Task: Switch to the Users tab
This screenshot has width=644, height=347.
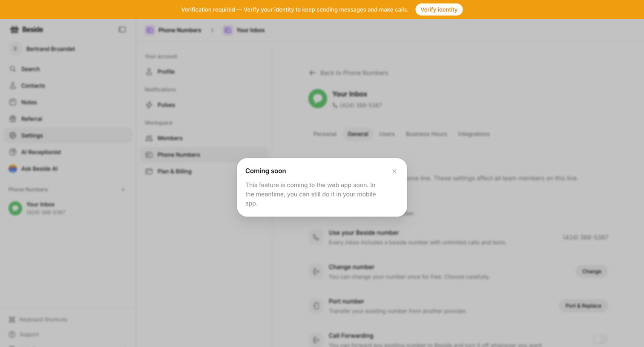Action: coord(387,134)
